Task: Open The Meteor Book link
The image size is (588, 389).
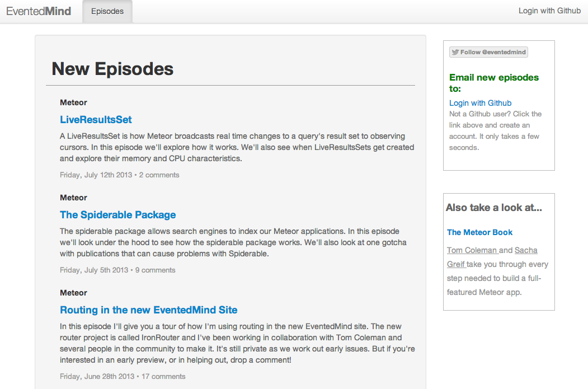Action: coord(479,232)
